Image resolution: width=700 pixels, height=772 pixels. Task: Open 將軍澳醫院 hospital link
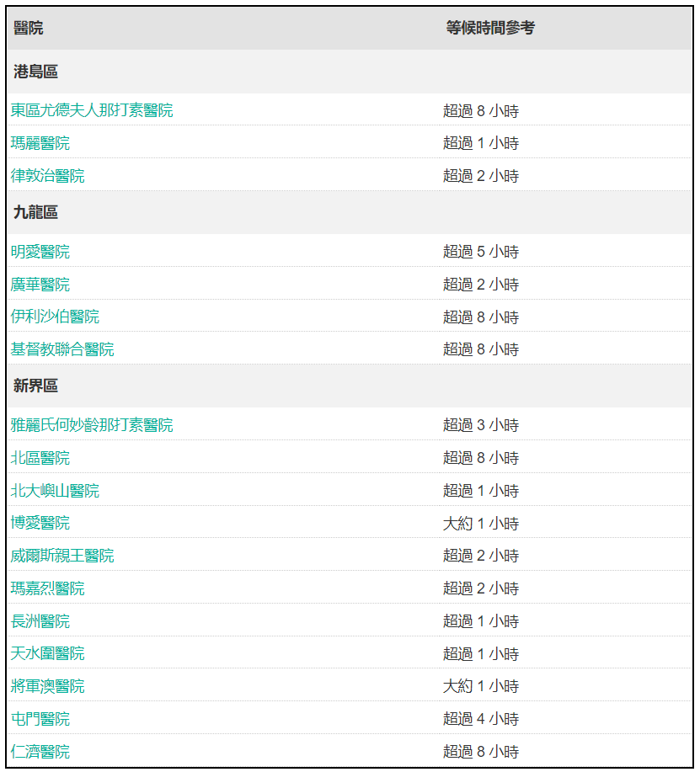(x=48, y=686)
